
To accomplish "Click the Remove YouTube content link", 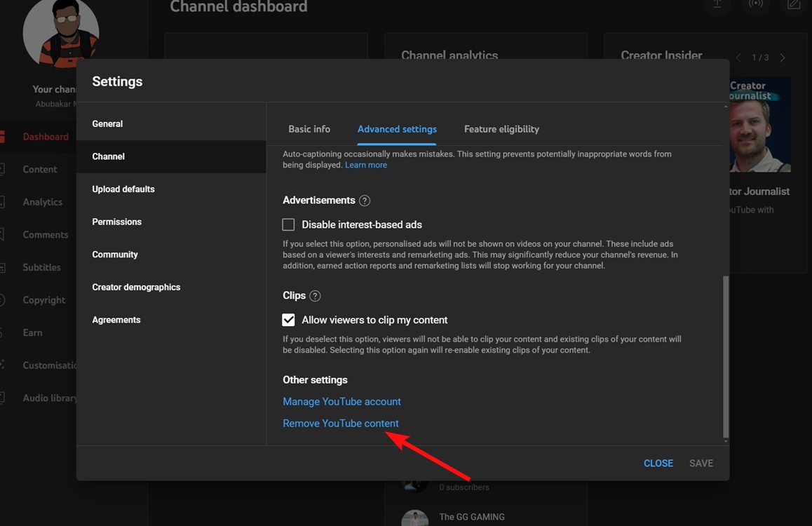I will pos(340,423).
